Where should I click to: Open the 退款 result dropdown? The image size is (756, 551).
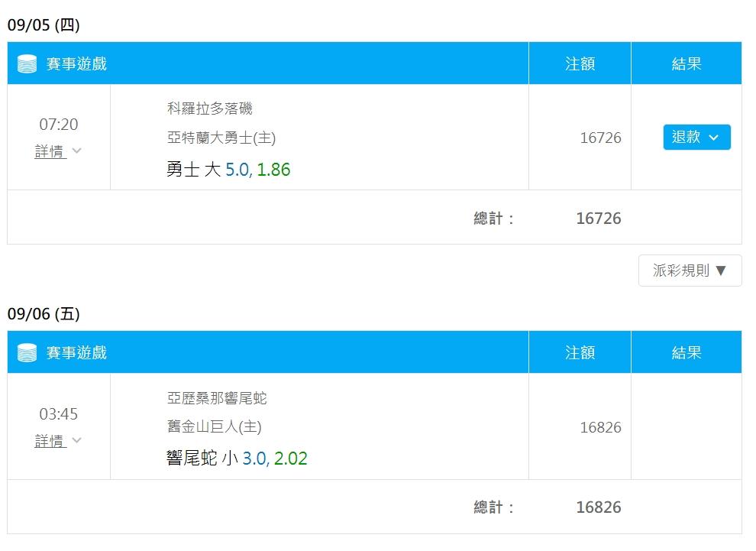click(696, 137)
